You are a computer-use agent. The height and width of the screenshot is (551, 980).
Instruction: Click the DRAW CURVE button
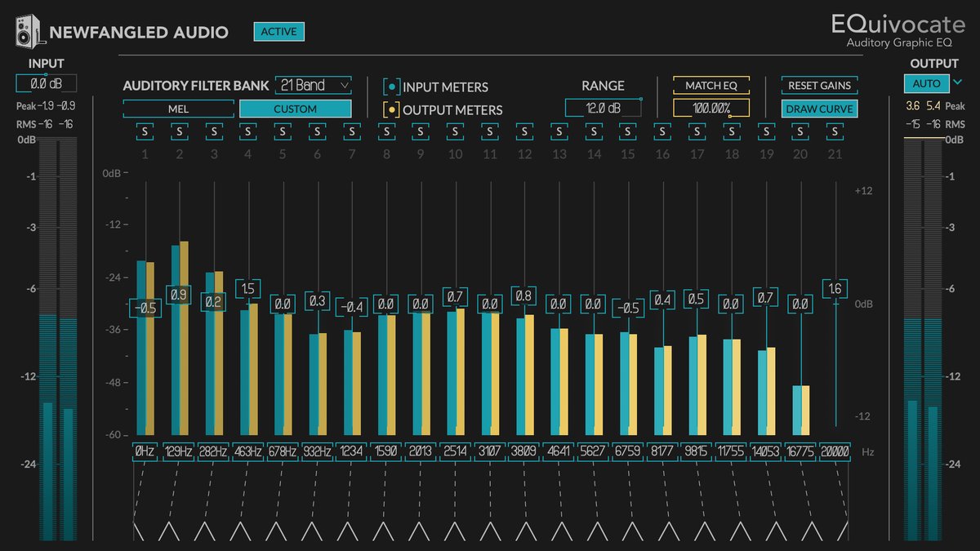[819, 109]
